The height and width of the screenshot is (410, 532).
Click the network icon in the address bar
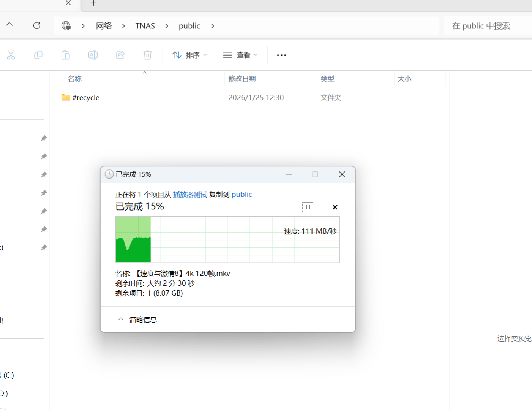click(x=66, y=25)
